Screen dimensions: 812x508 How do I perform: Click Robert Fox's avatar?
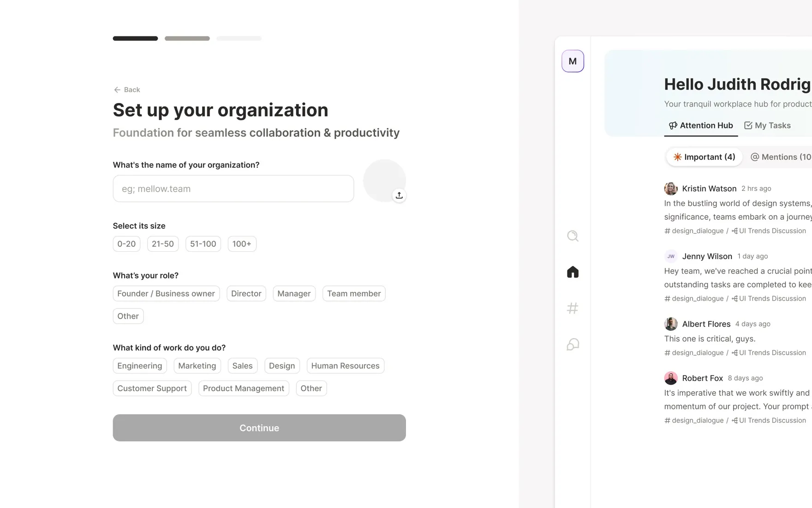(671, 378)
